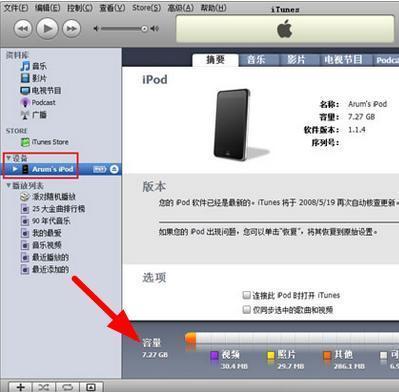Switch to the 摘要 summary tab
Viewport: 399px width, 392px height.
[x=215, y=60]
